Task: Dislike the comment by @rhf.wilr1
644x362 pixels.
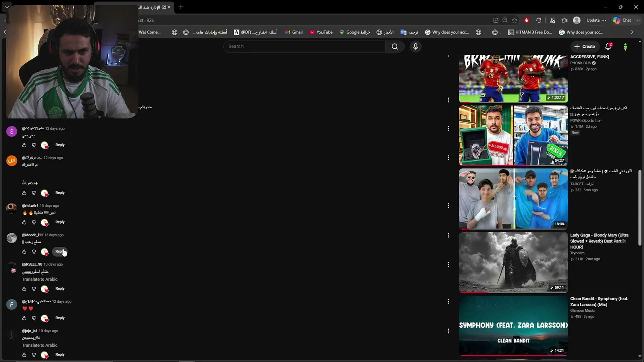Action: [34, 222]
